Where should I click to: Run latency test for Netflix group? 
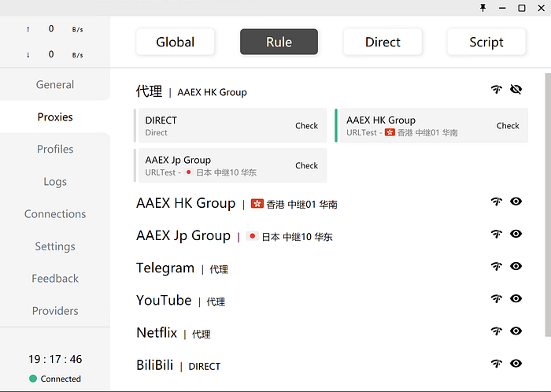pyautogui.click(x=496, y=331)
